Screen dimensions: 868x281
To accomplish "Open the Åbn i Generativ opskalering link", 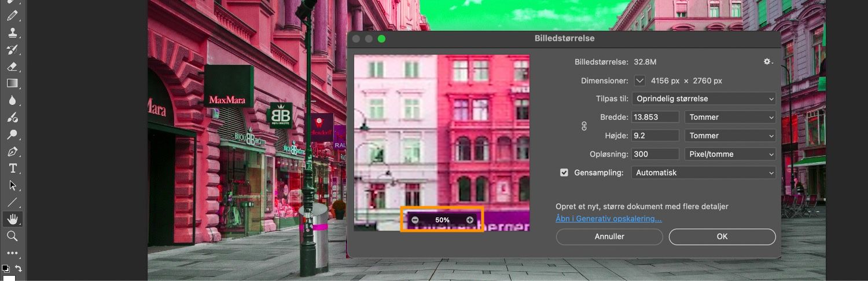I will [x=609, y=218].
